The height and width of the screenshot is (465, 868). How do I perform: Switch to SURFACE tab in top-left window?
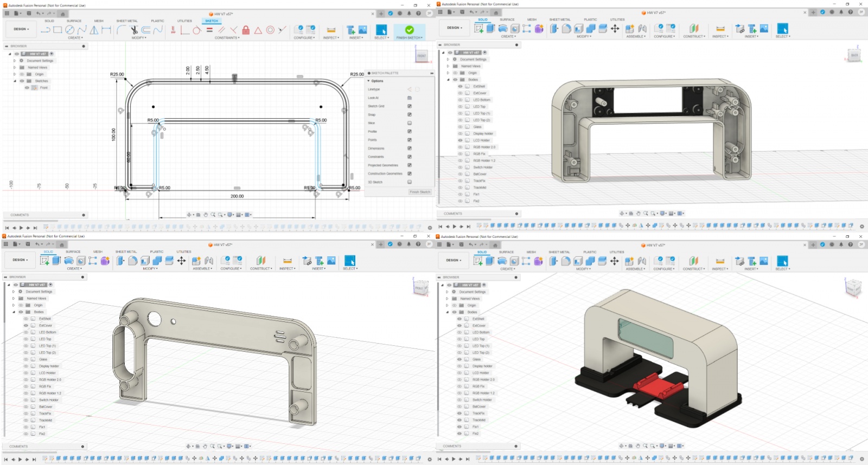(74, 21)
